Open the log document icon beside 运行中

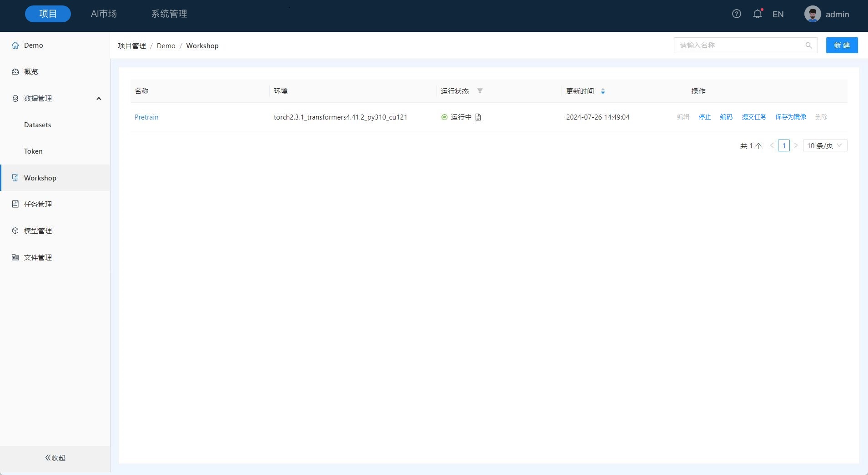(478, 117)
